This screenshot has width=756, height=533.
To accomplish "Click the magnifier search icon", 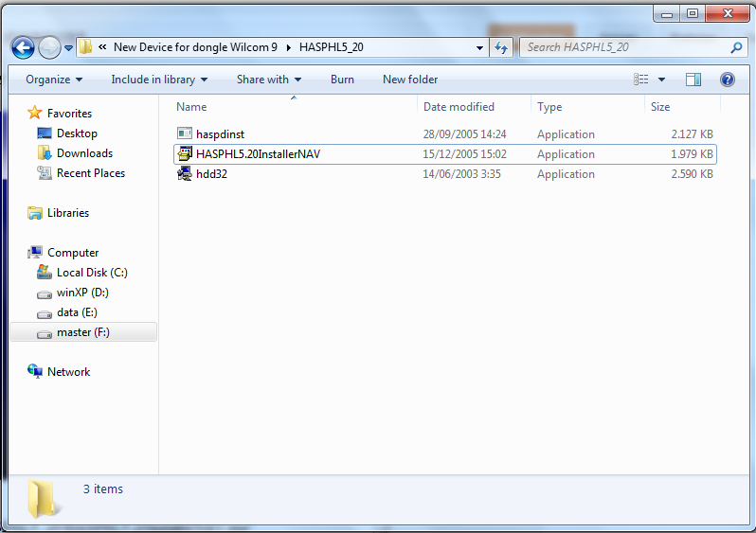I will pos(736,47).
